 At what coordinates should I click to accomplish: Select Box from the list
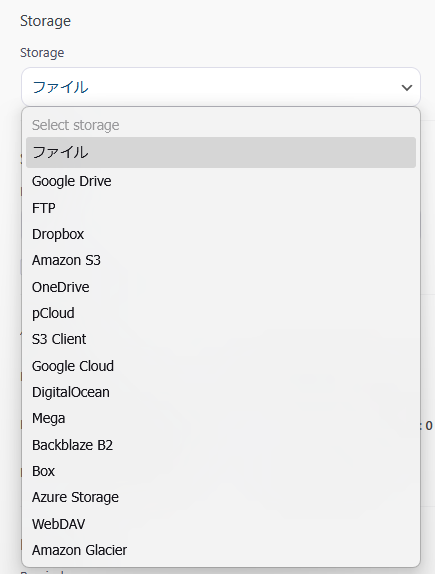click(221, 471)
